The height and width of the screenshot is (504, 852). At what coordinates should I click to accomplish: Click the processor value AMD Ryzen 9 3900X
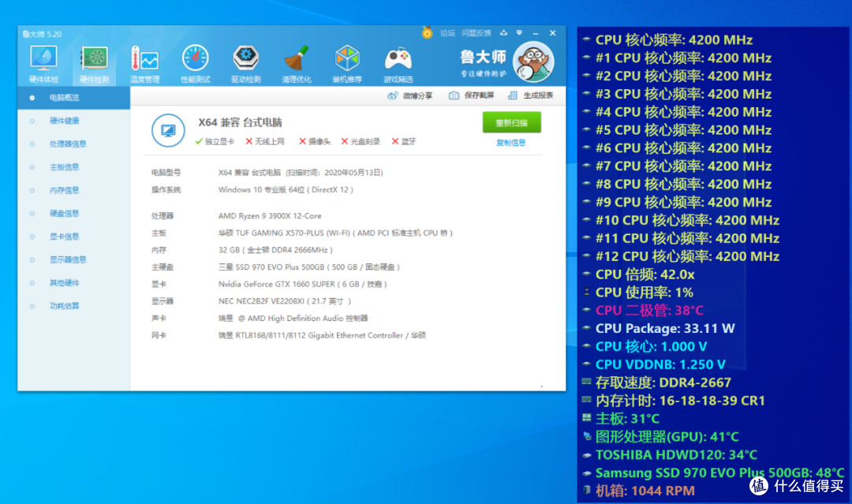pyautogui.click(x=270, y=215)
